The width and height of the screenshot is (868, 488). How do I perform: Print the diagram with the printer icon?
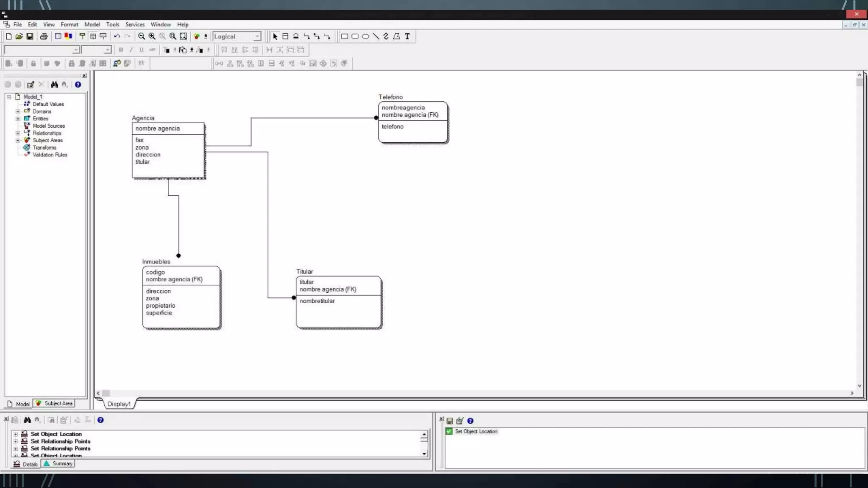coord(44,36)
